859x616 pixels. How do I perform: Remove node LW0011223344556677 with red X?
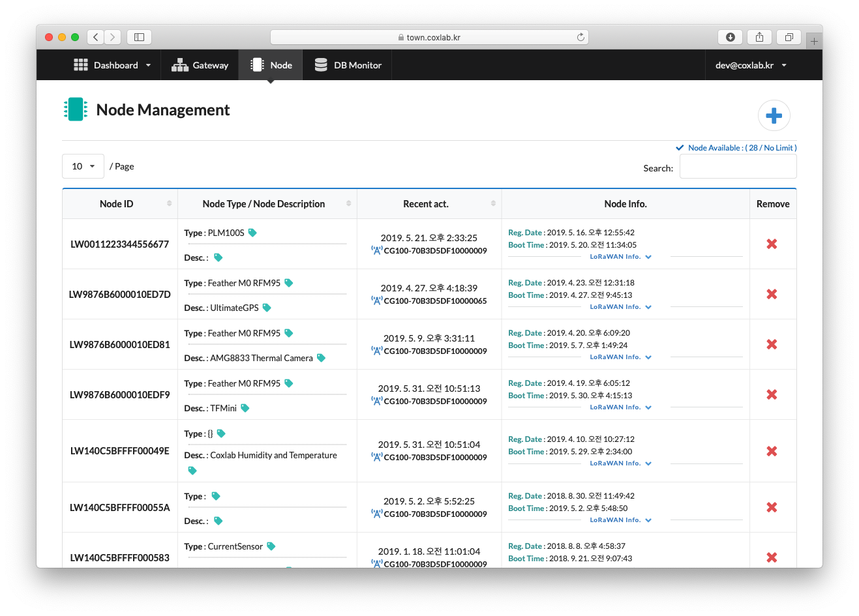click(772, 244)
